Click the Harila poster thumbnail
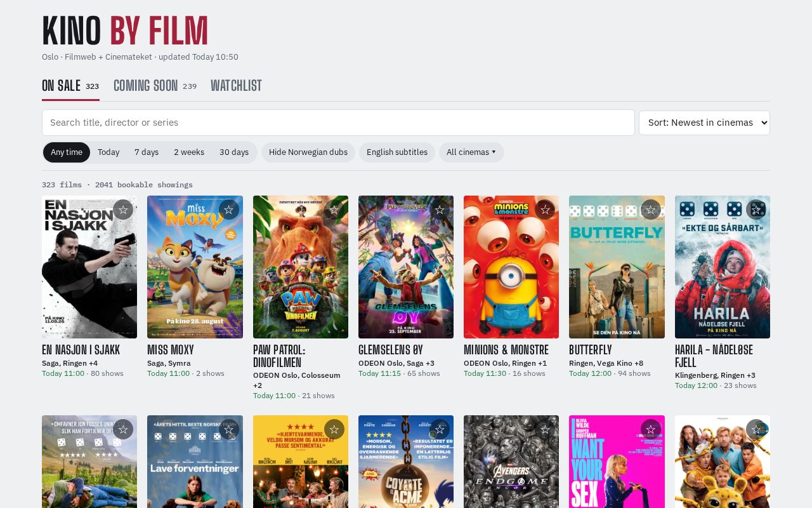Viewport: 812px width, 508px height. tap(723, 267)
